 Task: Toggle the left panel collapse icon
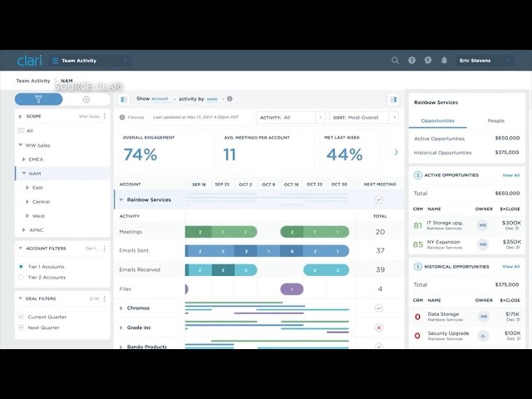click(x=124, y=100)
